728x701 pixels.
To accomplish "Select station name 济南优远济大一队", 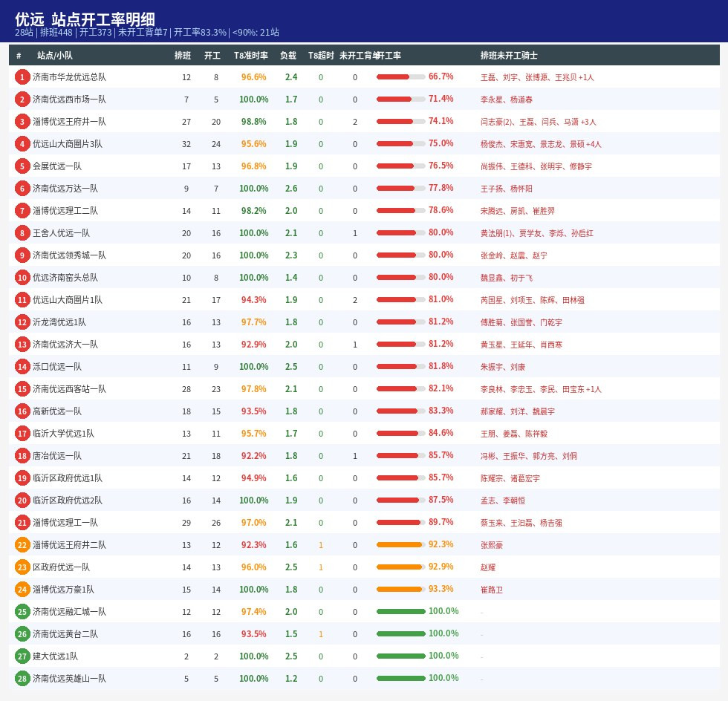I will tap(65, 345).
